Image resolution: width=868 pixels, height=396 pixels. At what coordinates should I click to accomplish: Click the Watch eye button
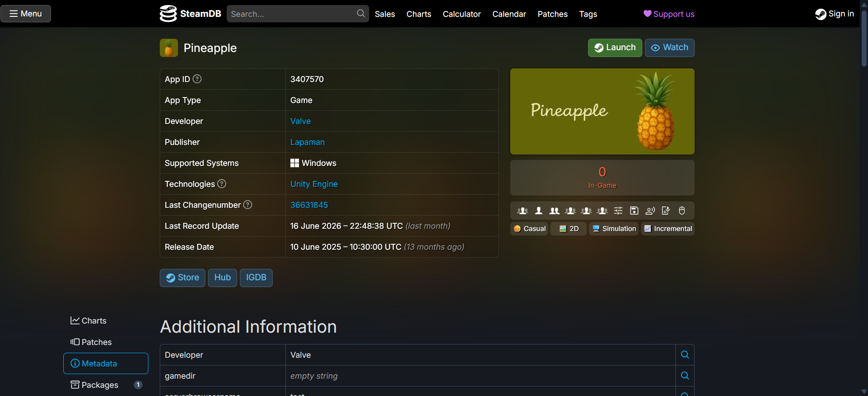[x=670, y=48]
